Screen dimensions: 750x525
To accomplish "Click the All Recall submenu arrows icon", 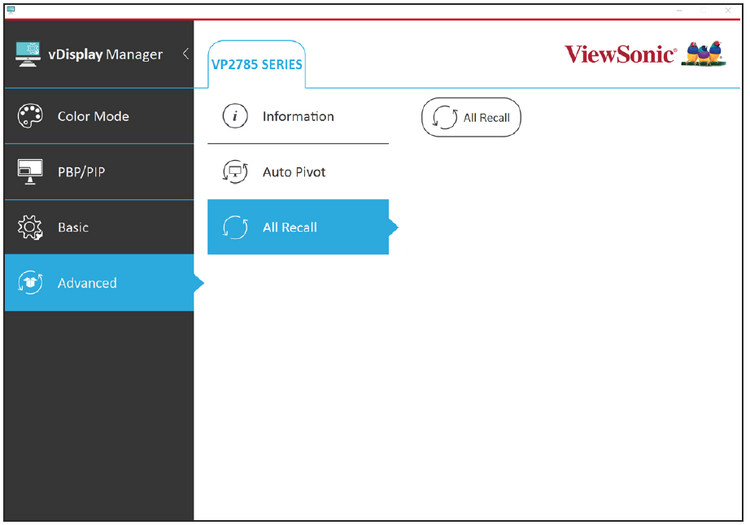I will click(x=235, y=227).
